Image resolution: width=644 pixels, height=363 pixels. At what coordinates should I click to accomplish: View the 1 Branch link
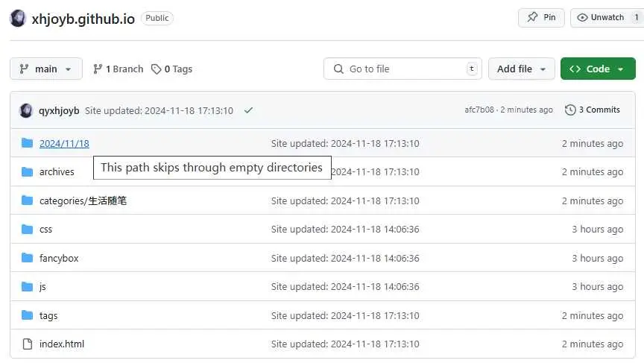click(118, 69)
